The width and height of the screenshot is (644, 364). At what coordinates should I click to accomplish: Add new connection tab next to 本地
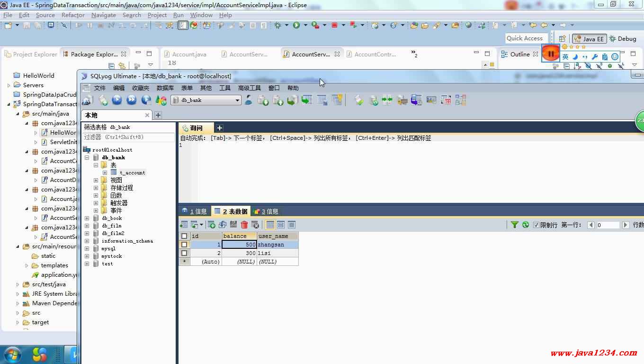(158, 115)
